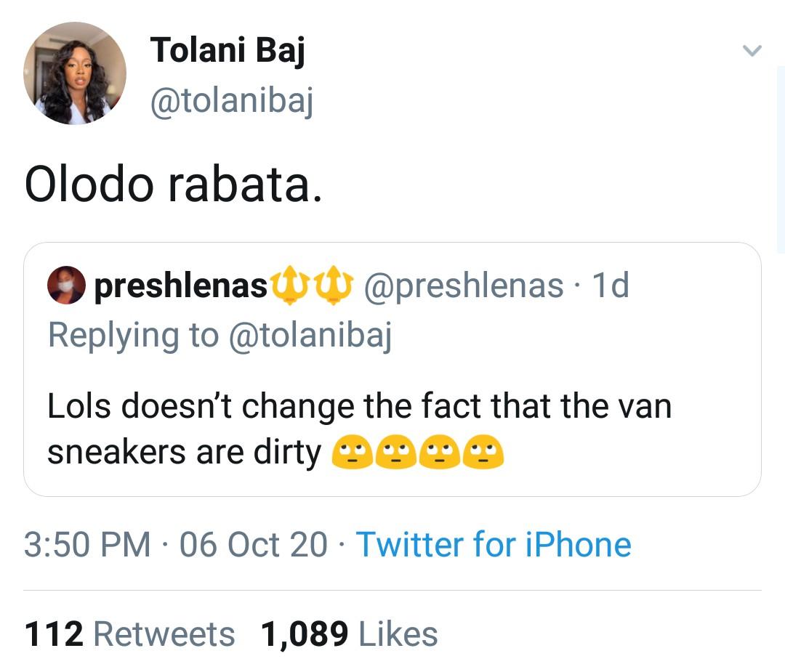Click the 06 Oct 20 date
Viewport: 785px width, 672px height.
[254, 544]
